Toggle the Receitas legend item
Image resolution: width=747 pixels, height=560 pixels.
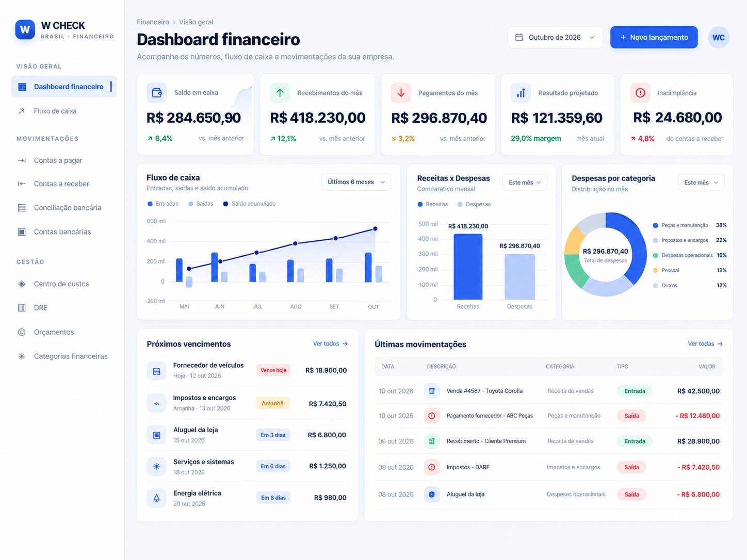[432, 204]
